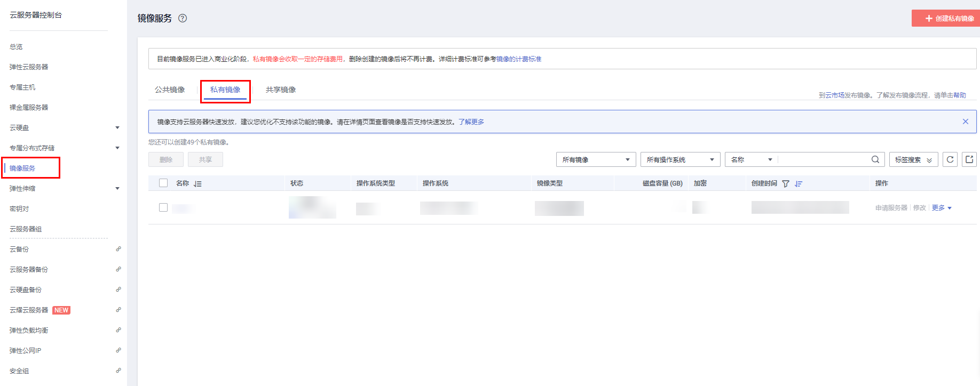Image resolution: width=980 pixels, height=386 pixels.
Task: Open the 所有操作系统 dropdown
Action: (x=680, y=159)
